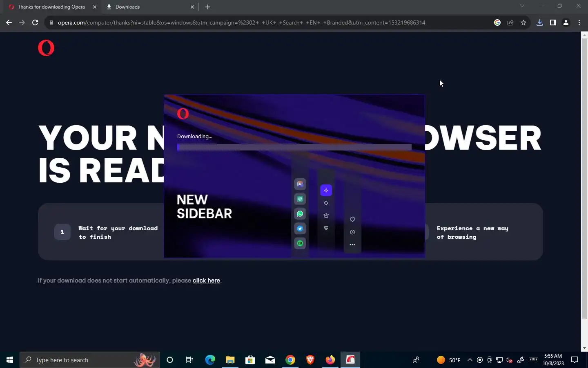Image resolution: width=588 pixels, height=368 pixels.
Task: Click the Opera logo in installer window
Action: click(x=183, y=114)
